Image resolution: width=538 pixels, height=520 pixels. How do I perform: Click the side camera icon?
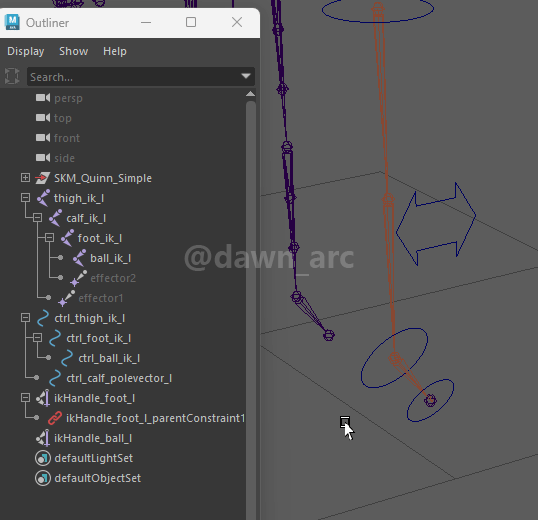(x=43, y=157)
